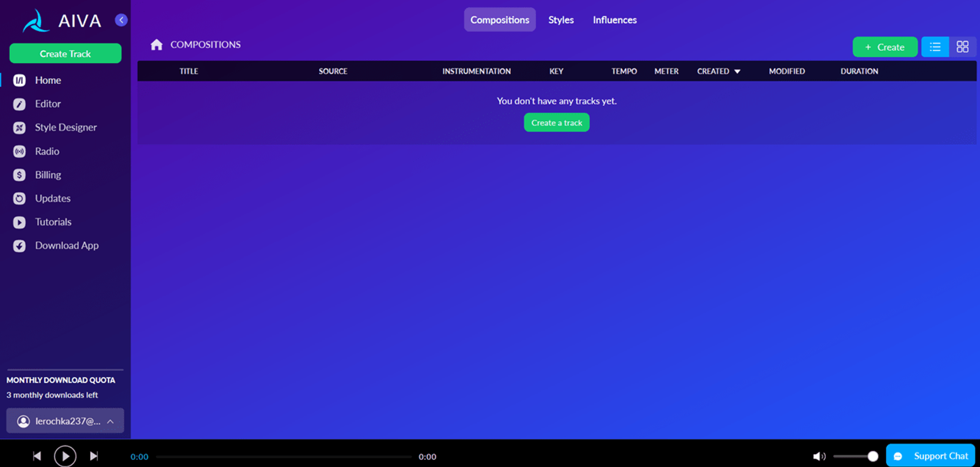
Task: Click the playback progress bar
Action: point(284,457)
